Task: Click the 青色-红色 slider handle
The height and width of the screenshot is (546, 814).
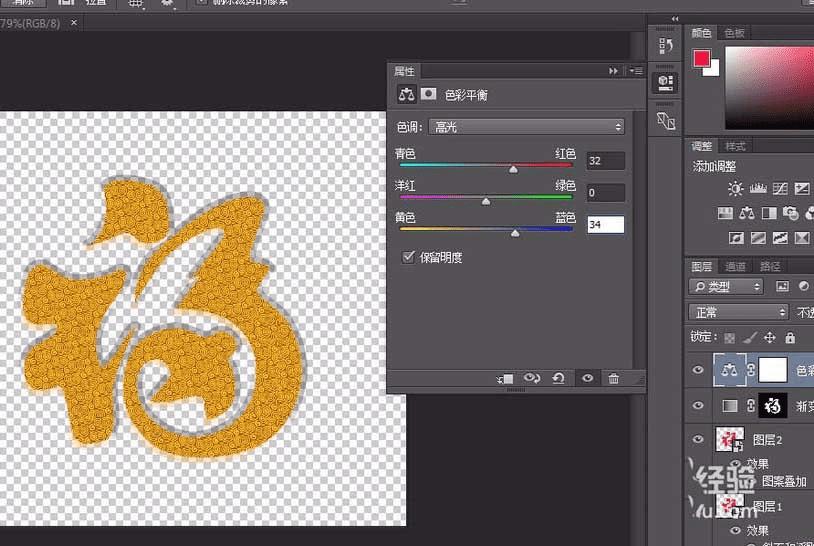Action: [513, 169]
